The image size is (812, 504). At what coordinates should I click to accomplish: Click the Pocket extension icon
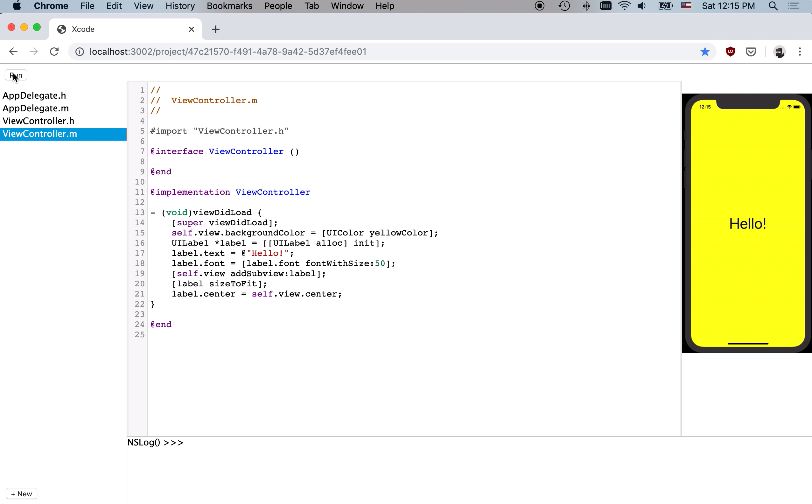coord(751,52)
